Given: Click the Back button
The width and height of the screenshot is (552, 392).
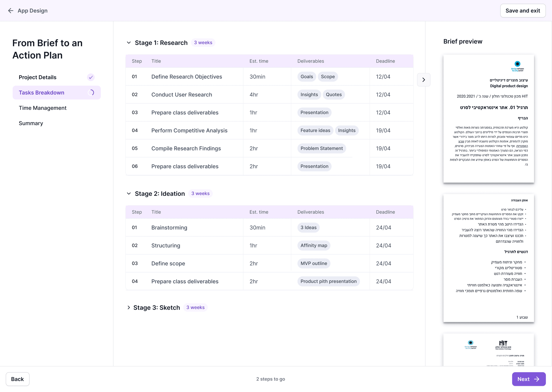Looking at the screenshot, I should tap(17, 379).
